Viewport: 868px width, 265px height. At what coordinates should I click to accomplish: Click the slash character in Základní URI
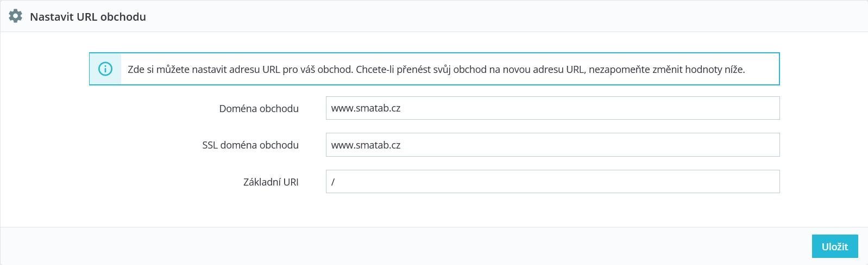pyautogui.click(x=333, y=182)
